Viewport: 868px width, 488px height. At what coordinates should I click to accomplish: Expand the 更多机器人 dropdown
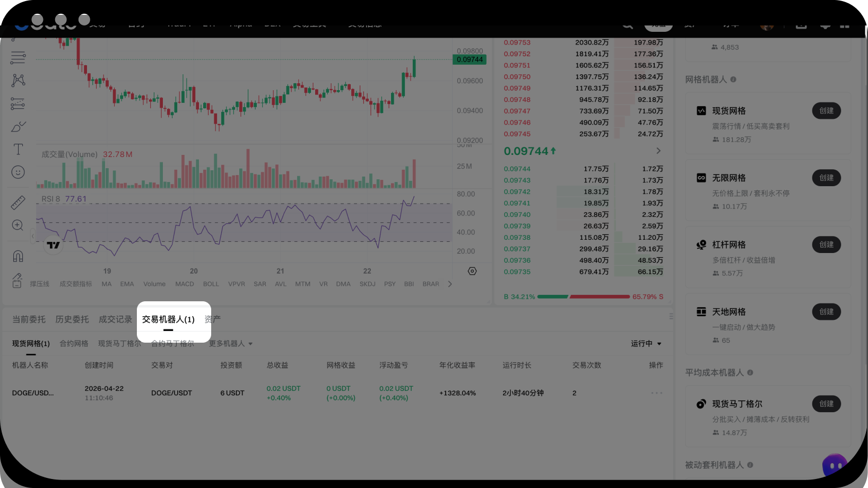pos(230,344)
